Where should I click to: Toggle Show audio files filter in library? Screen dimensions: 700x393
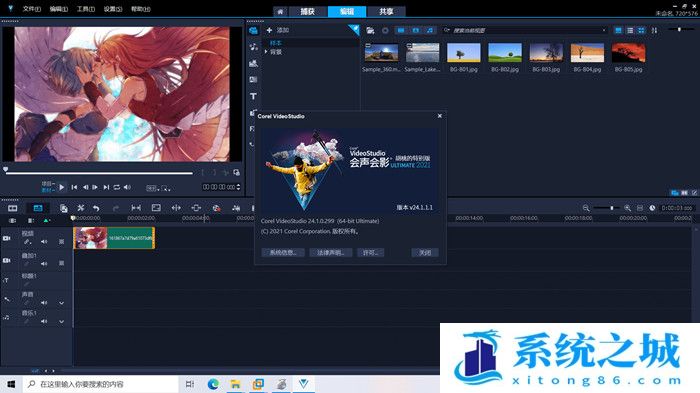(x=429, y=30)
